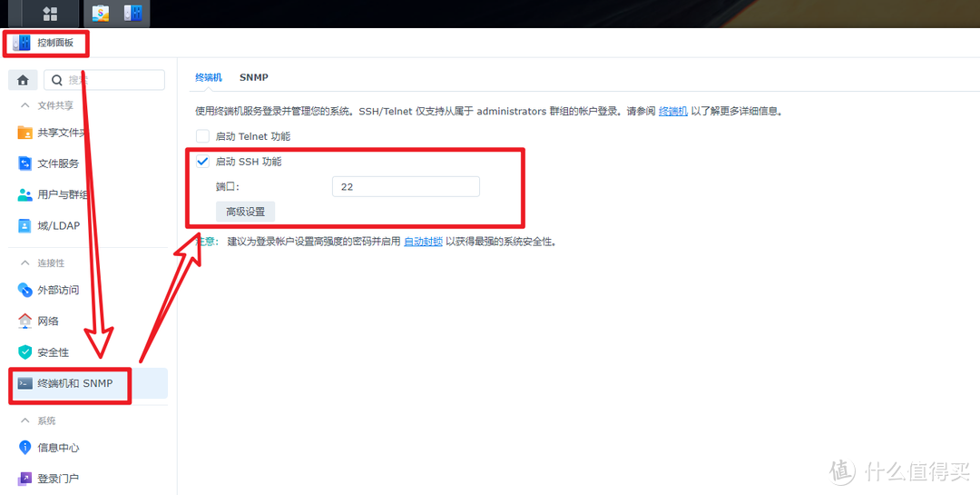This screenshot has height=495, width=980.
Task: Open User & Group icon
Action: pyautogui.click(x=25, y=194)
